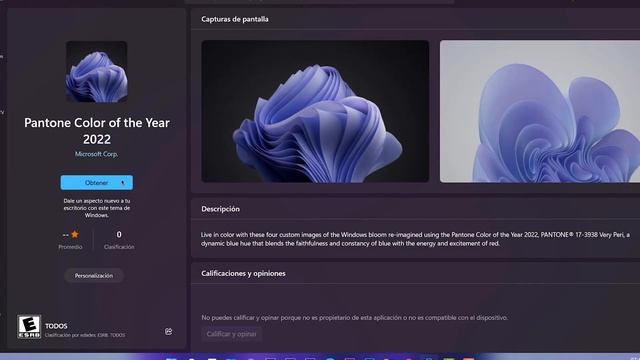Click the Promedio rating label
640x360 pixels.
click(x=70, y=247)
